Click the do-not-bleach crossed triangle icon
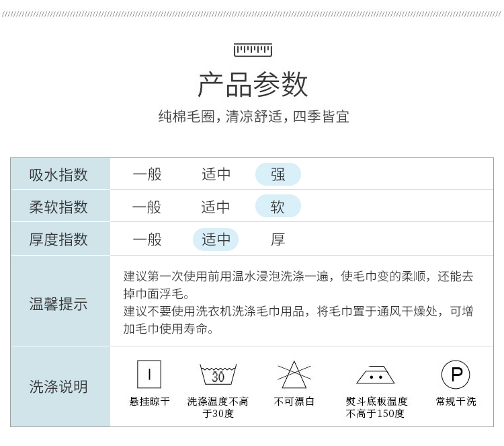The height and width of the screenshot is (446, 504). click(294, 375)
